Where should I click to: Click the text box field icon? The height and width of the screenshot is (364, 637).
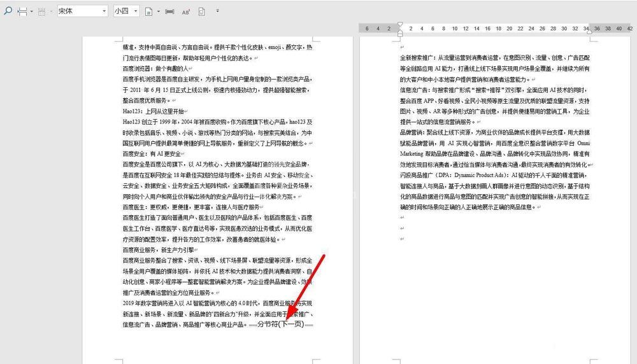pyautogui.click(x=170, y=11)
